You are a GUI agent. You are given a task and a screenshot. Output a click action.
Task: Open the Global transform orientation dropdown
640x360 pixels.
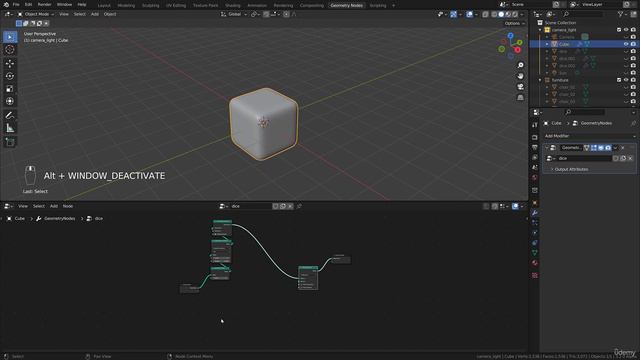(234, 14)
